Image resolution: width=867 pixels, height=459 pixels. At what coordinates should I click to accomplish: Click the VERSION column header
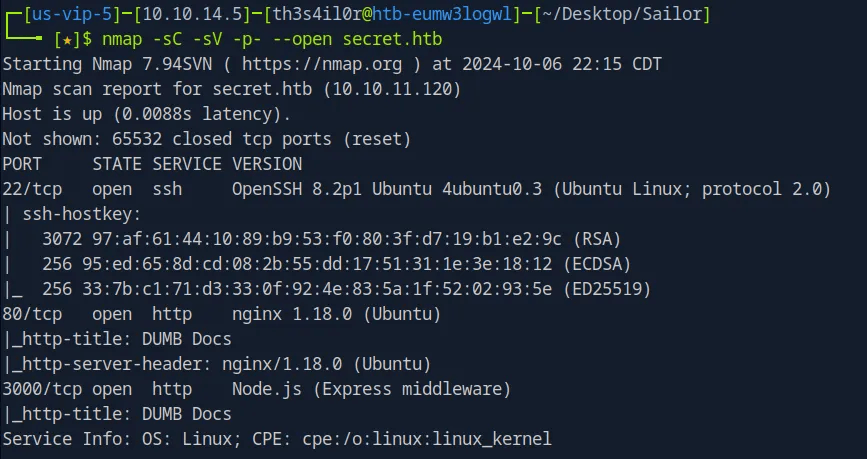(x=267, y=164)
